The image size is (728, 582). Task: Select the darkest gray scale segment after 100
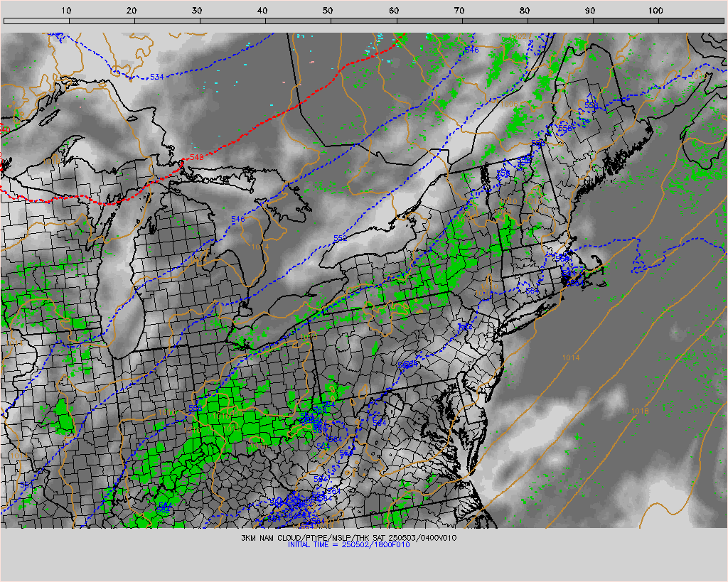pos(691,21)
